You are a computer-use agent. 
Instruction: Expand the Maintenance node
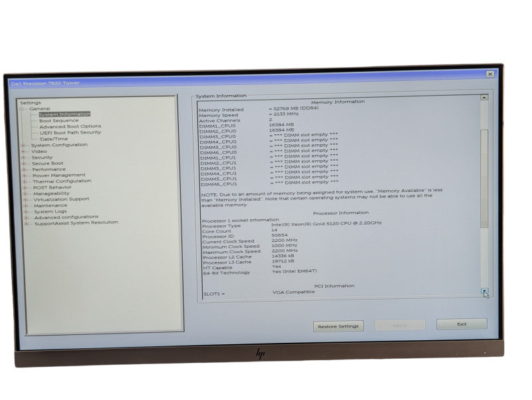pos(26,206)
